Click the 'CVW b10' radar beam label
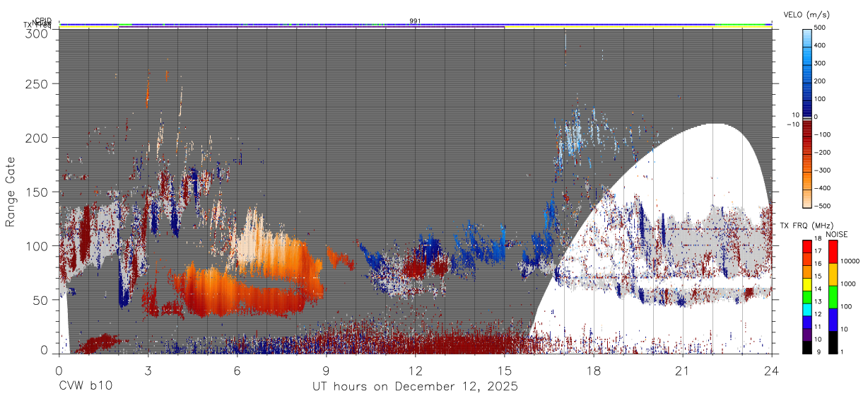 tap(85, 387)
